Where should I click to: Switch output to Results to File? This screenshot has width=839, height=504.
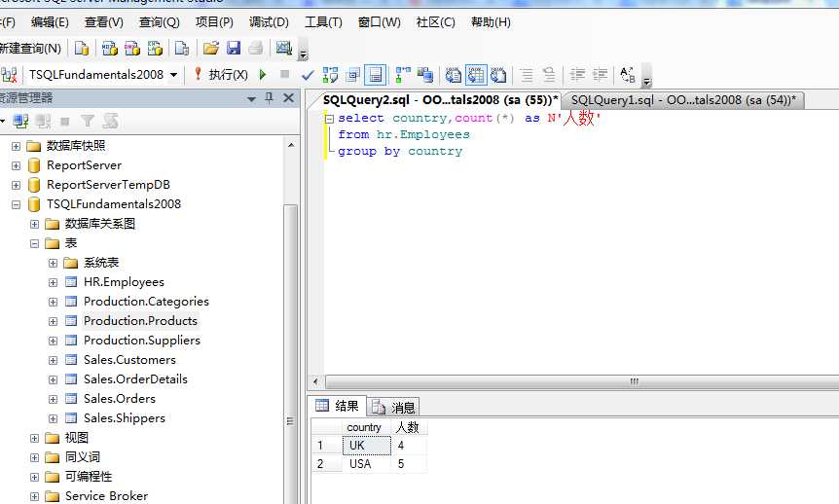(x=498, y=75)
